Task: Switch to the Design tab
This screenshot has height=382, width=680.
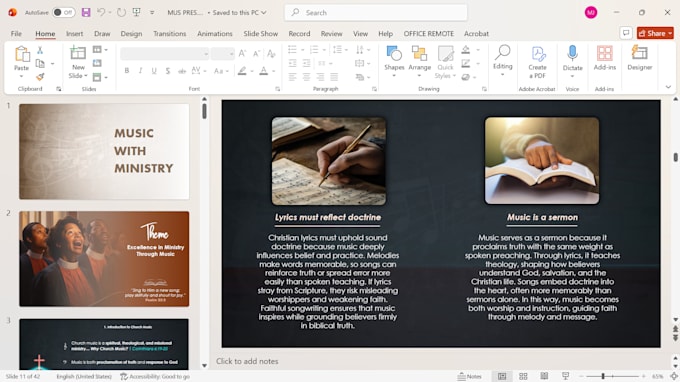Action: pyautogui.click(x=131, y=33)
